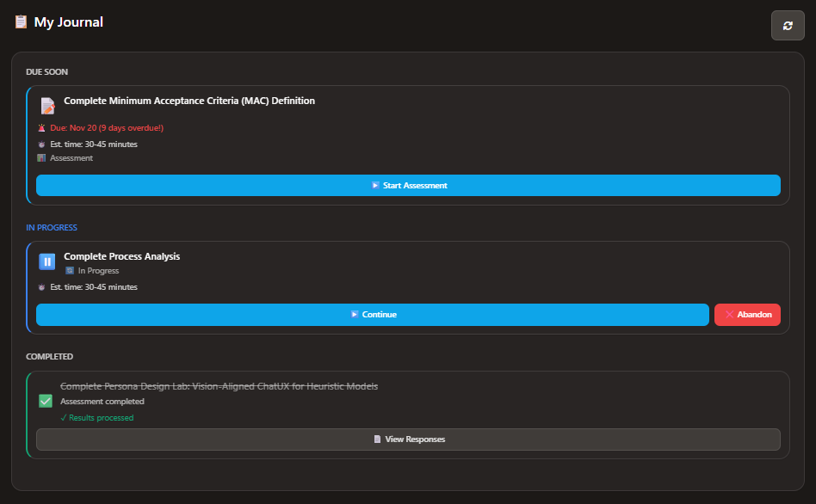Click the green checkmark on the completed task
The height and width of the screenshot is (504, 816).
coord(46,401)
